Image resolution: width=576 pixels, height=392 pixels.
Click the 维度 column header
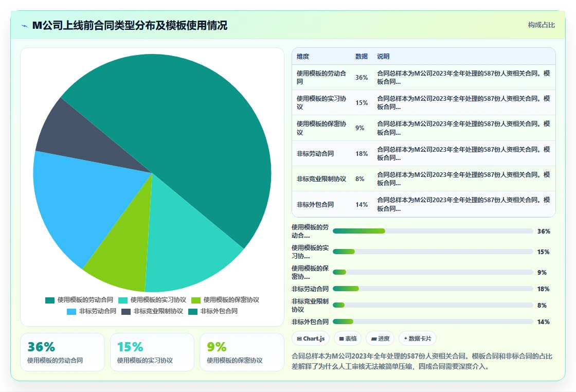(303, 56)
